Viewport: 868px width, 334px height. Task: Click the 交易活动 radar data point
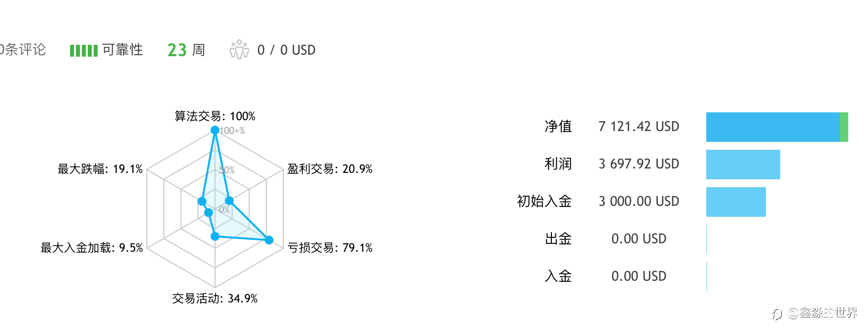[215, 236]
